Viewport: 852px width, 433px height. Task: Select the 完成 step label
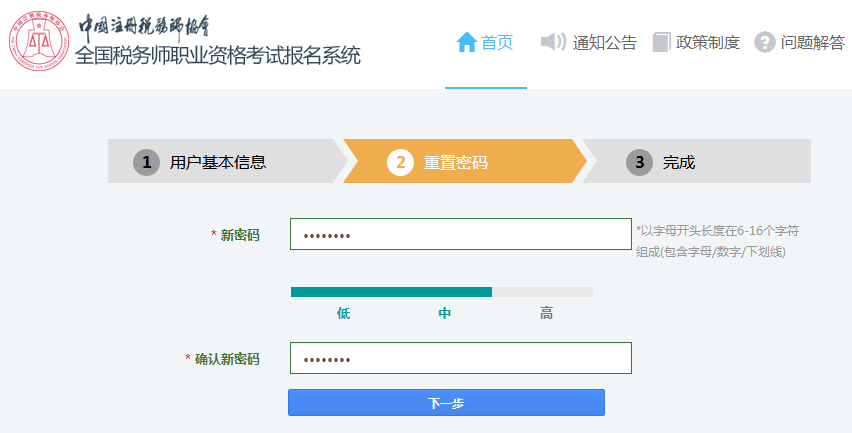[678, 162]
